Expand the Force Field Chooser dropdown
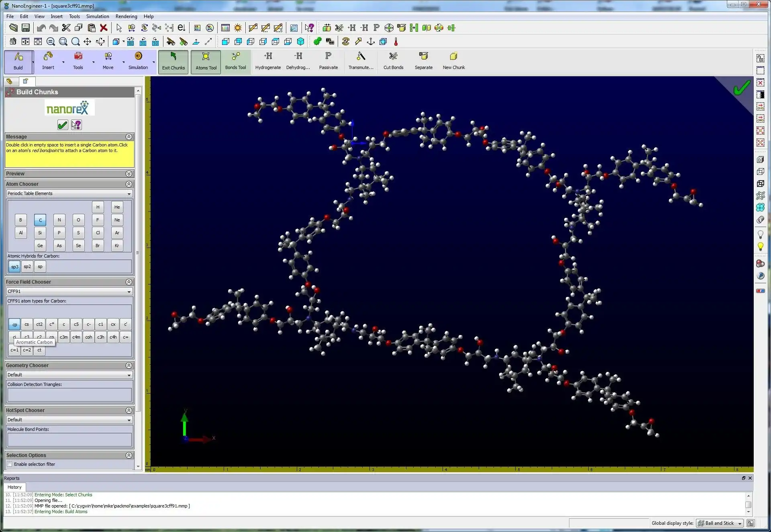The height and width of the screenshot is (532, 771). (128, 291)
